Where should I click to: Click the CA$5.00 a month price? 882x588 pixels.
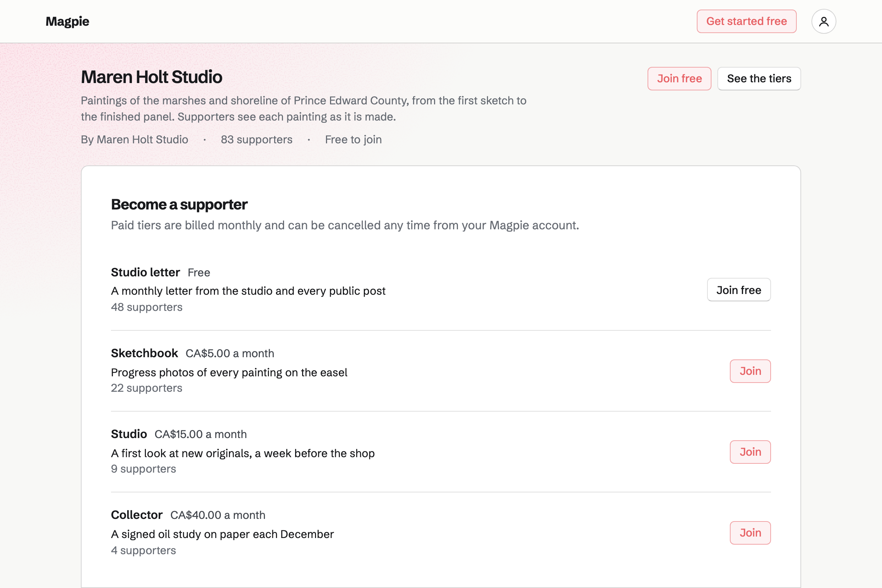(230, 353)
